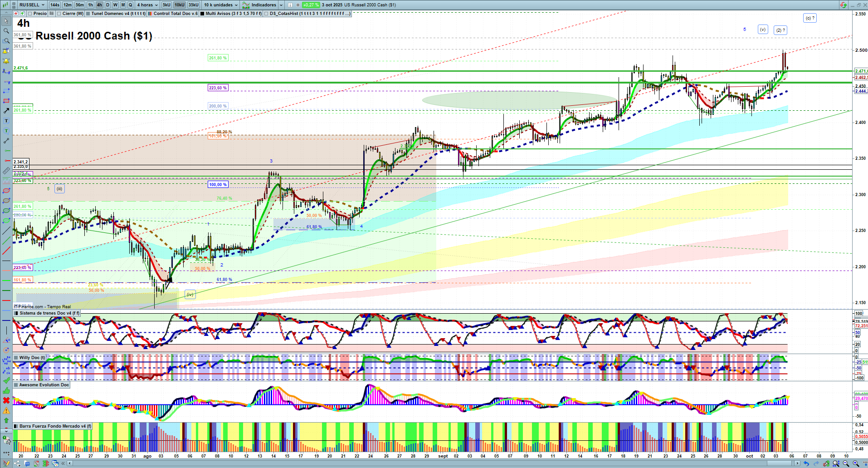This screenshot has width=868, height=468.
Task: Select the M monthly timeframe button
Action: click(x=123, y=5)
